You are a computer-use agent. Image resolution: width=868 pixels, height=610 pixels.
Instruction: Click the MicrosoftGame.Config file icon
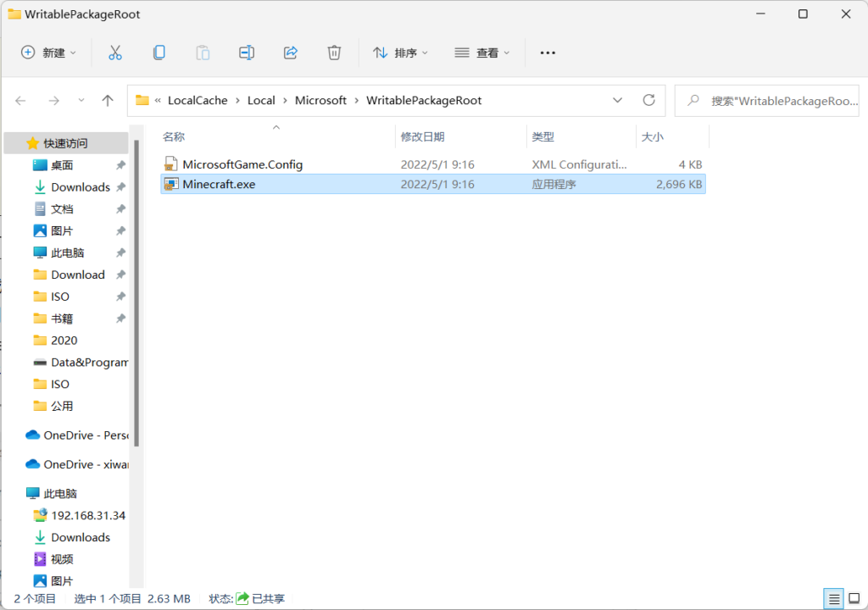tap(171, 164)
